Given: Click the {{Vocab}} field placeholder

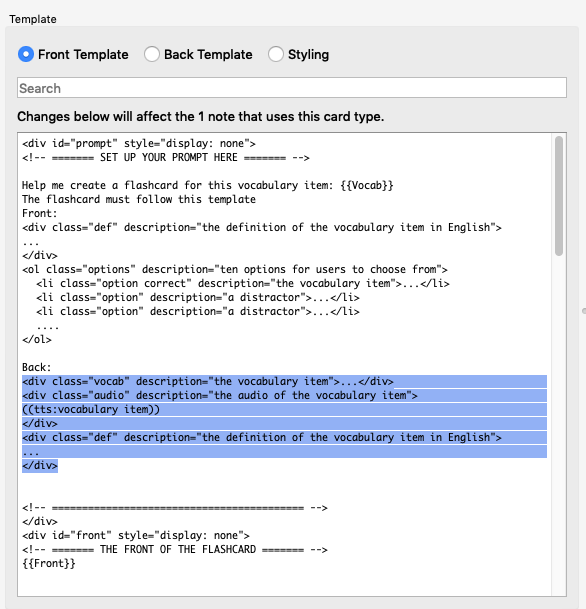Looking at the screenshot, I should 367,185.
